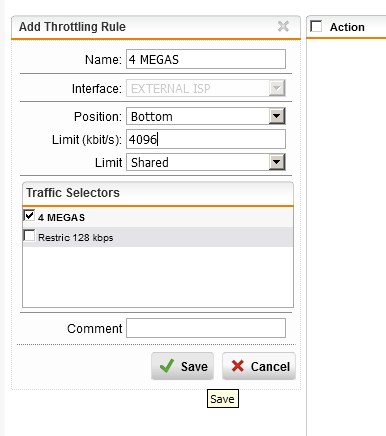Click inside the Name text field
386x436 pixels.
(206, 59)
